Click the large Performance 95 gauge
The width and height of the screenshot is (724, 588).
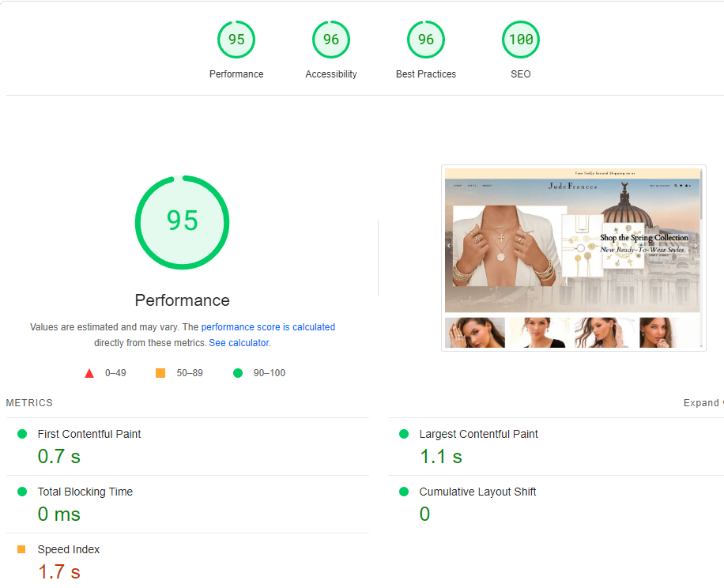[182, 222]
